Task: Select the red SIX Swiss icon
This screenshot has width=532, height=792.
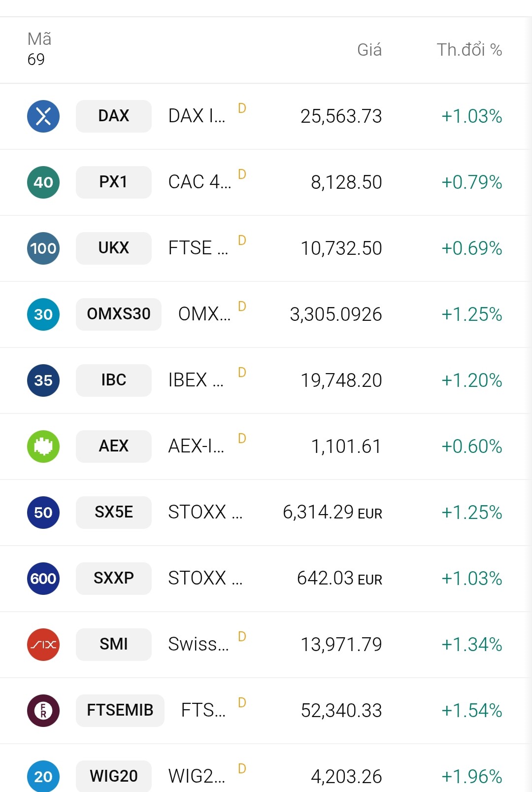Action: (x=43, y=645)
